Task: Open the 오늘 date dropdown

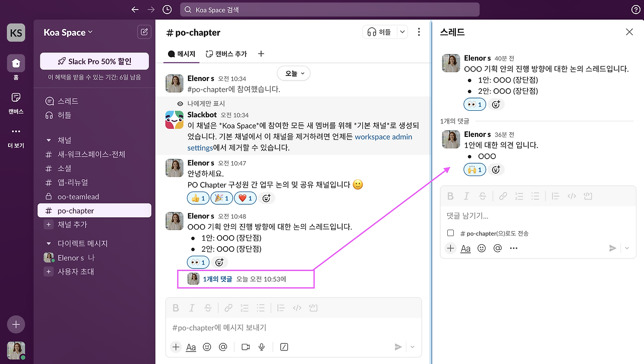Action: coord(293,73)
